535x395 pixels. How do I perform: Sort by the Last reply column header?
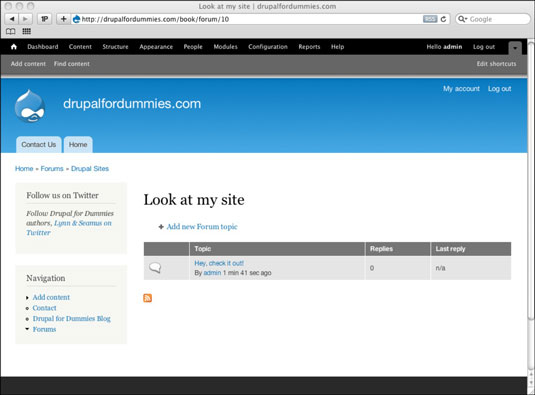coord(450,249)
